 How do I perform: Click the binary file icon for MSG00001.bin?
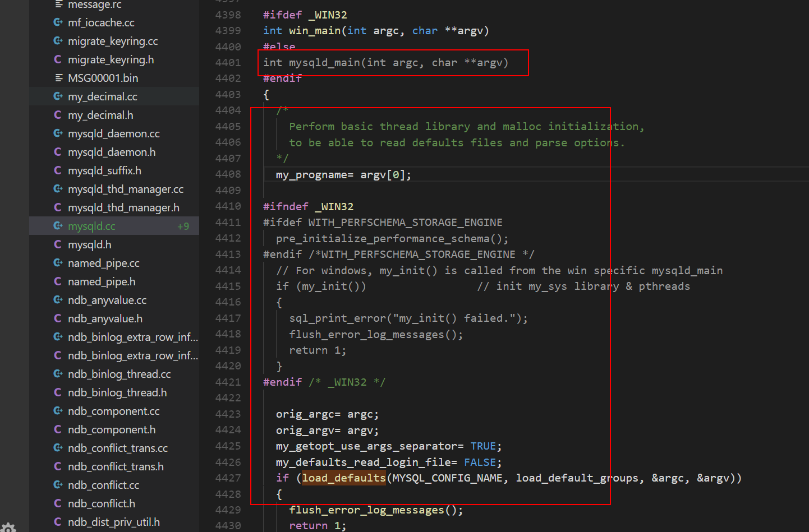[58, 78]
